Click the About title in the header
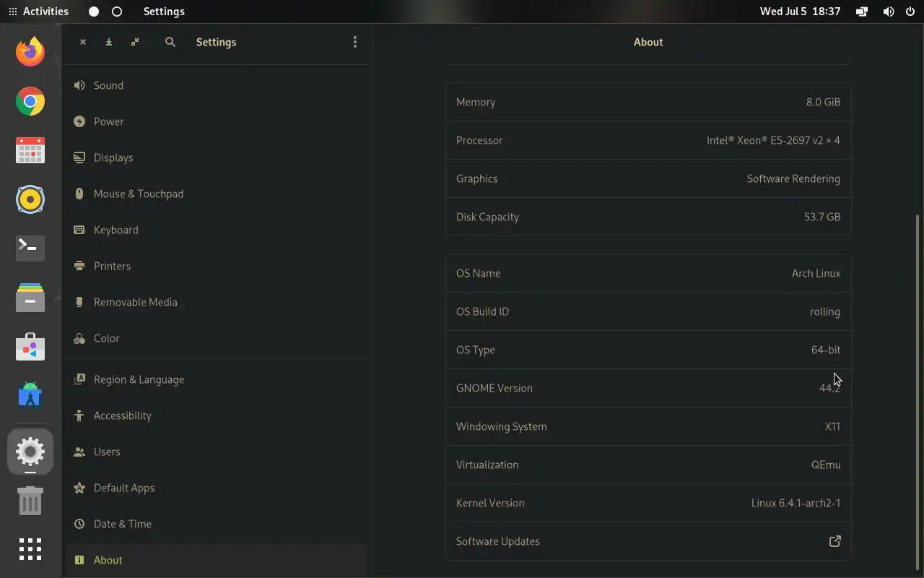This screenshot has width=924, height=578. (x=648, y=42)
